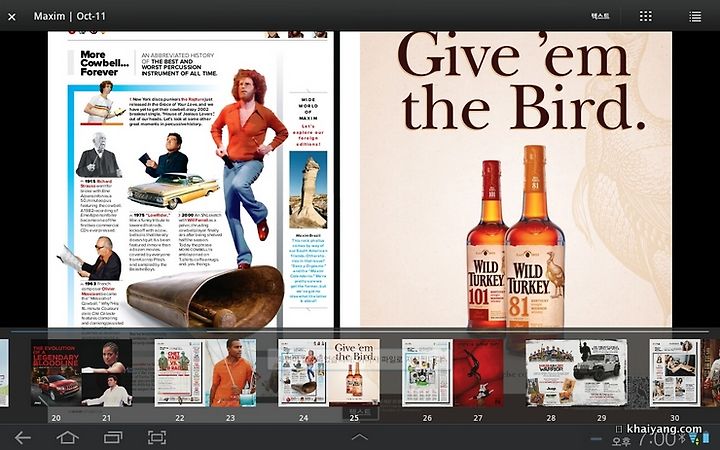Open page 21 thumbnail with two people
This screenshot has height=450, width=720.
point(107,373)
